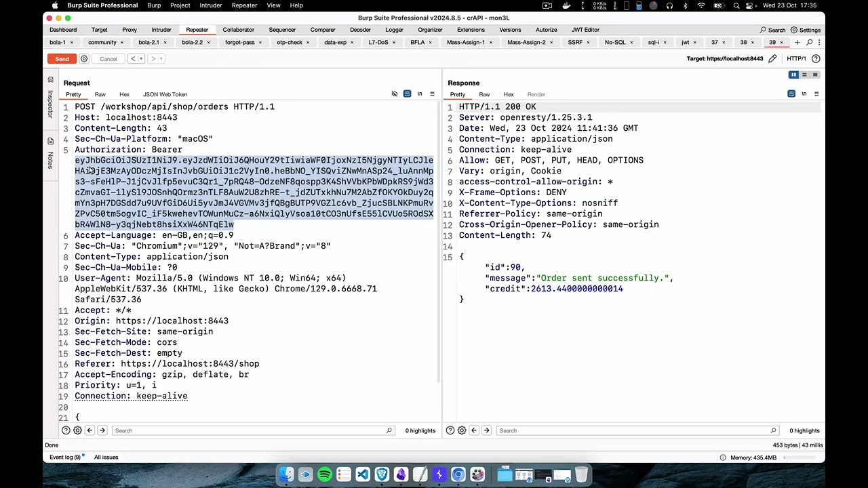
Task: Open Visual Studio Code from Dock
Action: tap(362, 474)
